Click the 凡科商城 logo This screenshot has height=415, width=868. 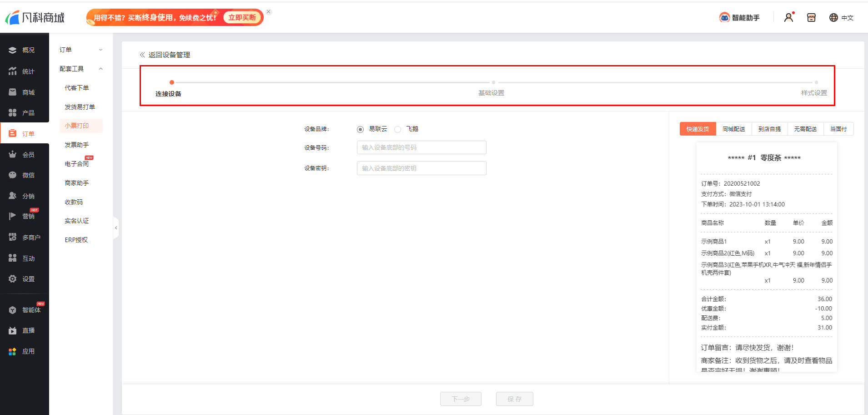pyautogui.click(x=35, y=17)
